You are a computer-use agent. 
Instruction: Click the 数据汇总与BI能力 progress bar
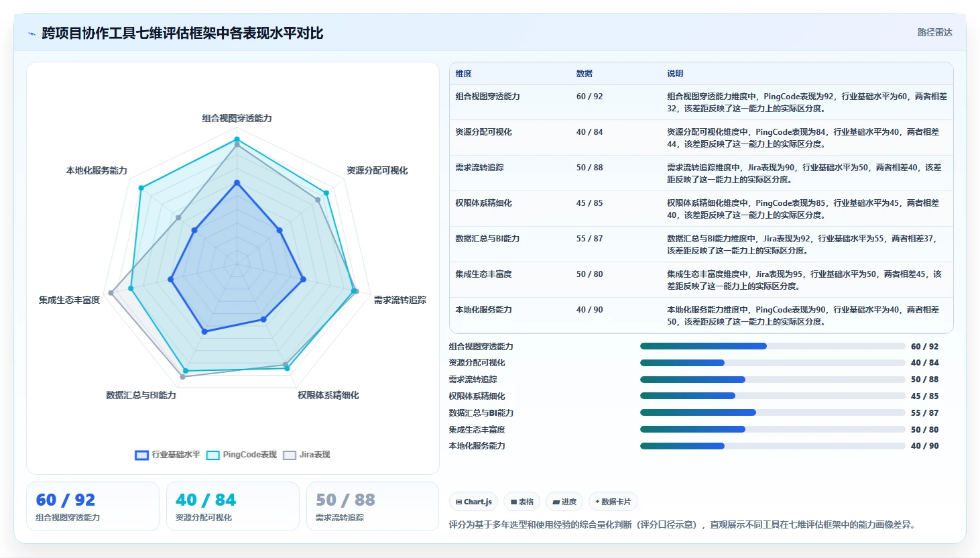click(x=772, y=412)
